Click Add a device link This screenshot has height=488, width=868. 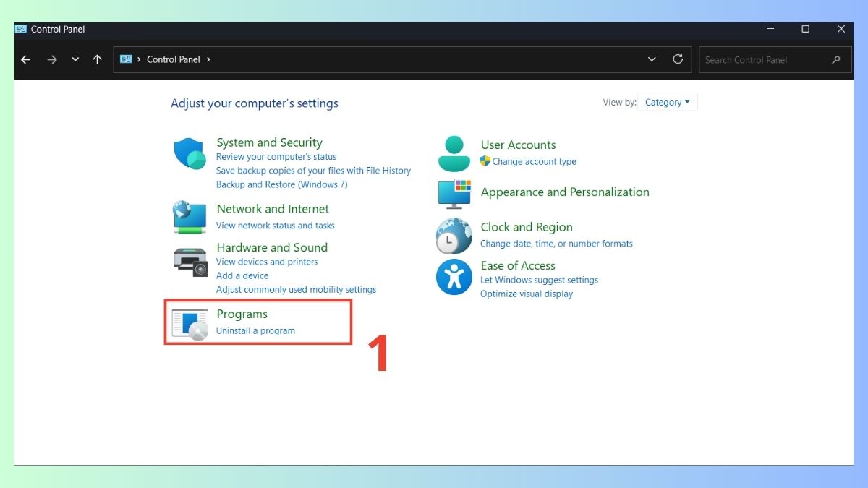(x=242, y=275)
